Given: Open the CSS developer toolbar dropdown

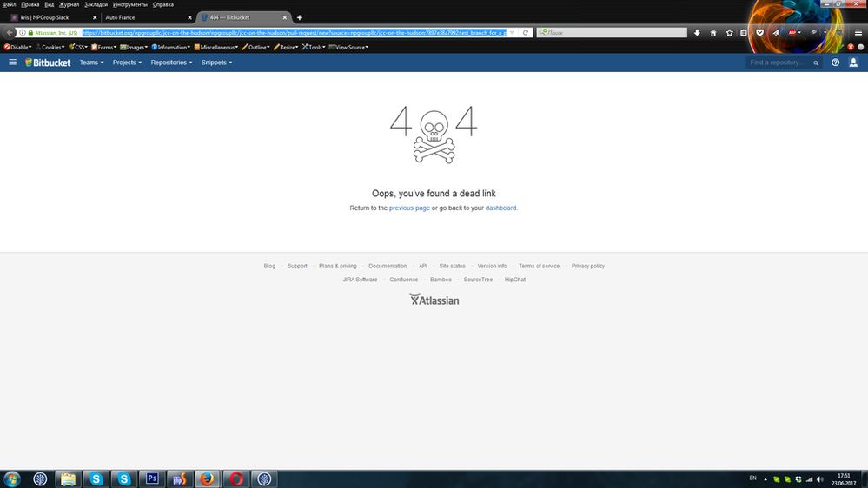Looking at the screenshot, I should 78,47.
